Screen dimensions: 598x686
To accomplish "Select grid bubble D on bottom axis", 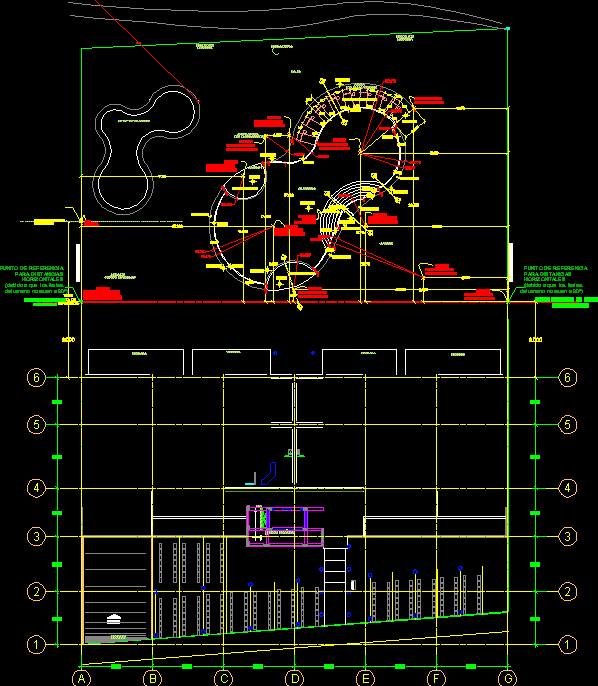I will click(x=294, y=679).
